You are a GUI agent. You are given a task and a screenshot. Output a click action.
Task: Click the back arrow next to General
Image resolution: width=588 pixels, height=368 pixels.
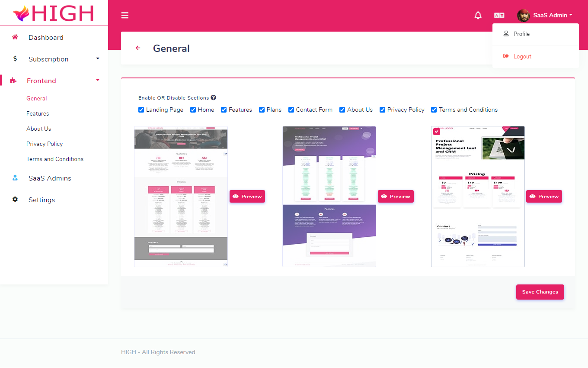point(138,48)
